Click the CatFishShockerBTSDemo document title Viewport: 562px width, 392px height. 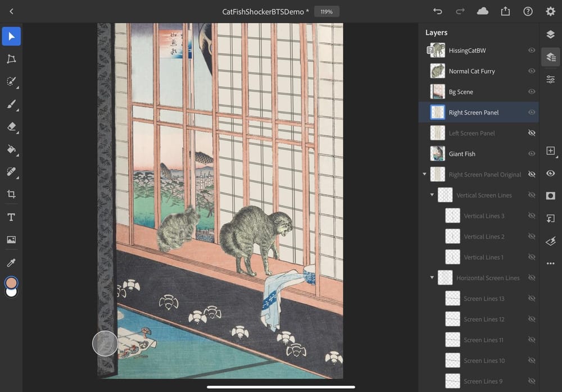(x=266, y=12)
